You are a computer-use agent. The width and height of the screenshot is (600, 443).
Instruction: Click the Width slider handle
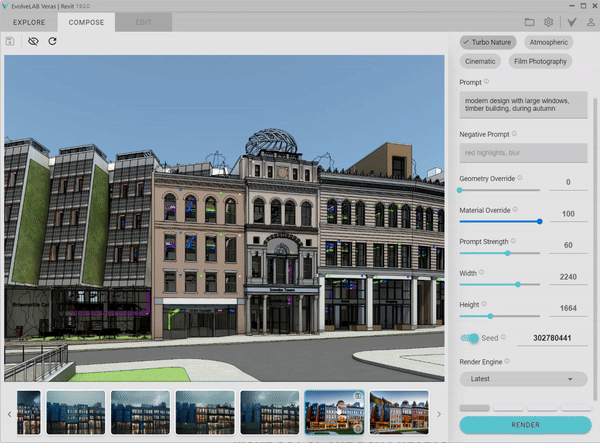pos(518,284)
